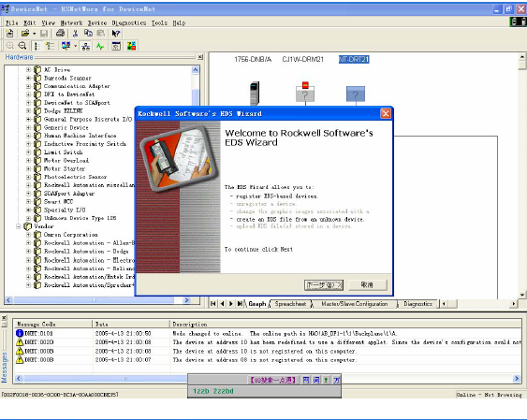Open the Diagnostics menu
Viewport: 527px width, 420px height.
pos(129,22)
